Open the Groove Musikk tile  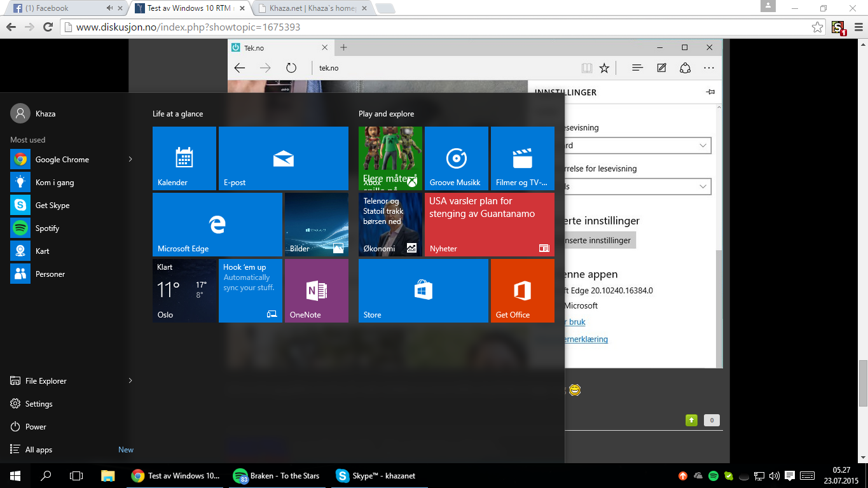(x=457, y=158)
